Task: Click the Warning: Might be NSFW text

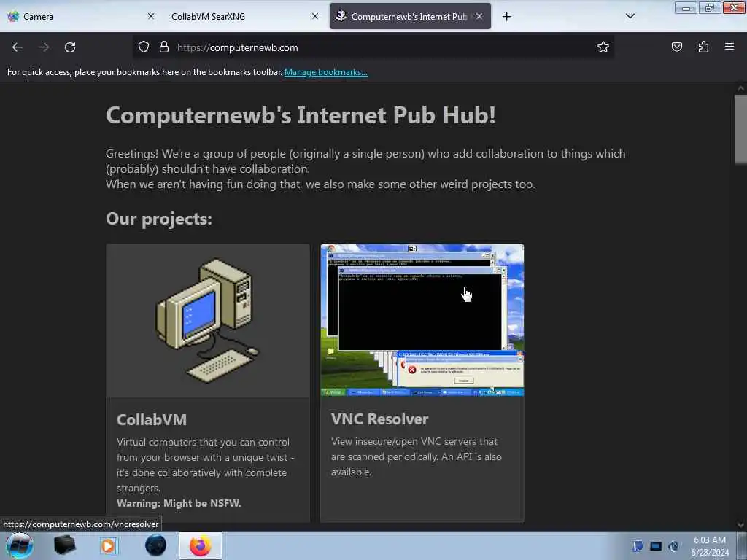Action: click(x=179, y=503)
